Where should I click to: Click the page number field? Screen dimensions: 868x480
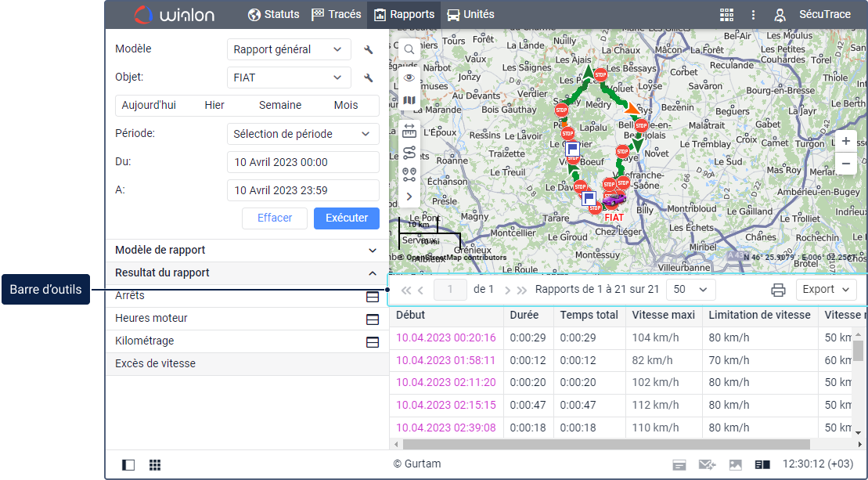point(450,290)
